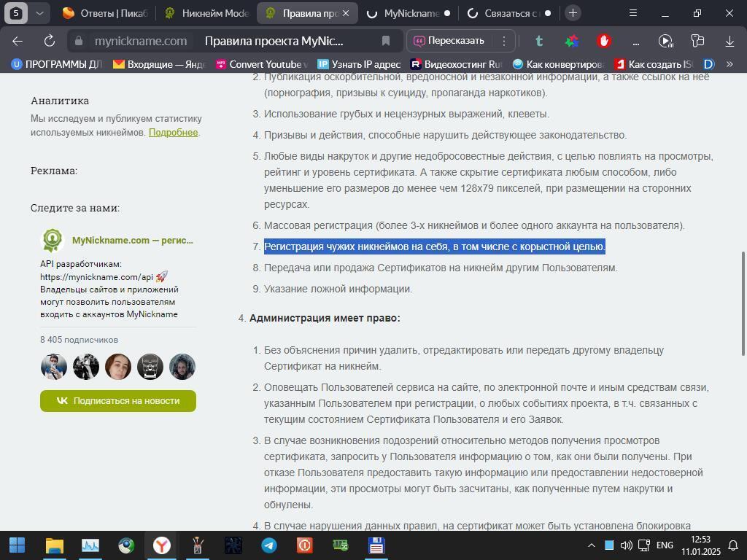This screenshot has height=560, width=747.
Task: Open the Convert Youtube bookmark
Action: point(262,64)
